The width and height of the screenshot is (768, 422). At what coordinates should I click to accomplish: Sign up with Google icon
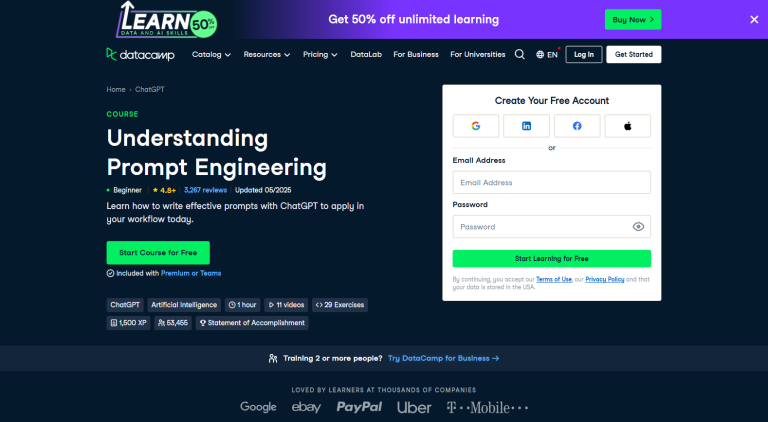click(476, 126)
